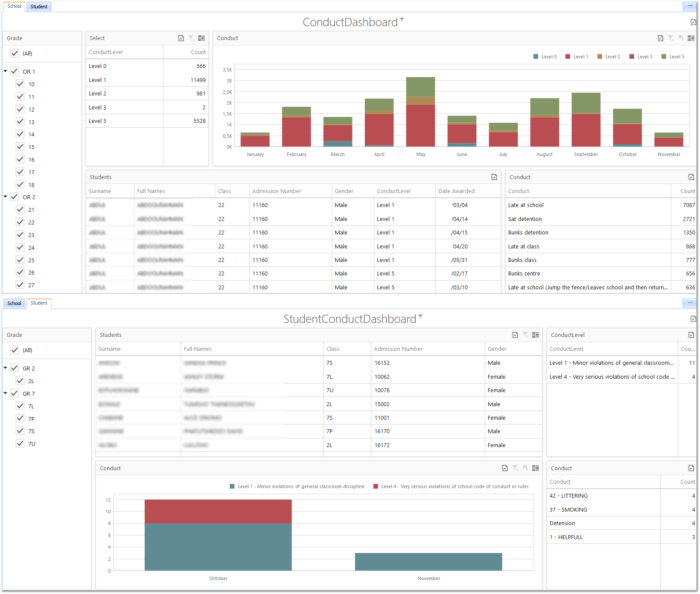The width and height of the screenshot is (700, 594).
Task: Export the whole StudentConductDashboard from title bar
Action: click(x=693, y=319)
